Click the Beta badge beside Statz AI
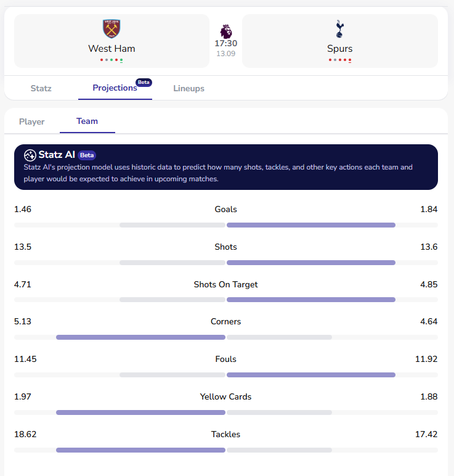This screenshot has width=454, height=476. [x=87, y=155]
